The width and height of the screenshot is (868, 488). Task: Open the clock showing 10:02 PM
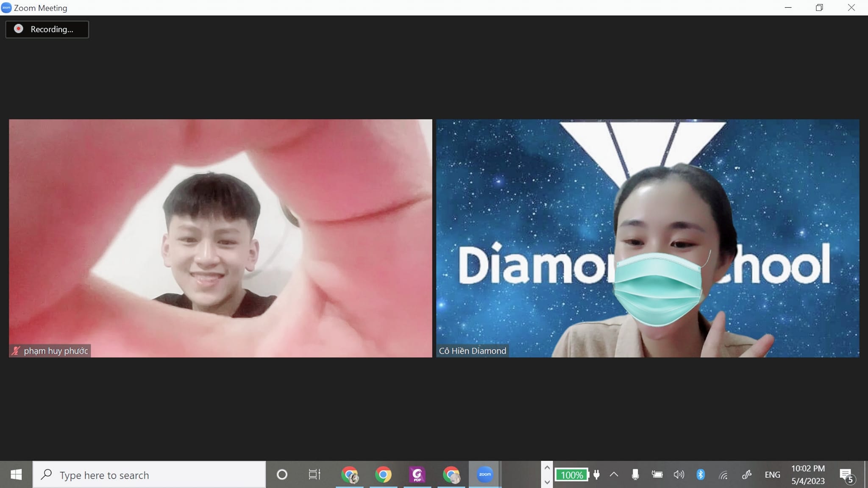tap(808, 474)
